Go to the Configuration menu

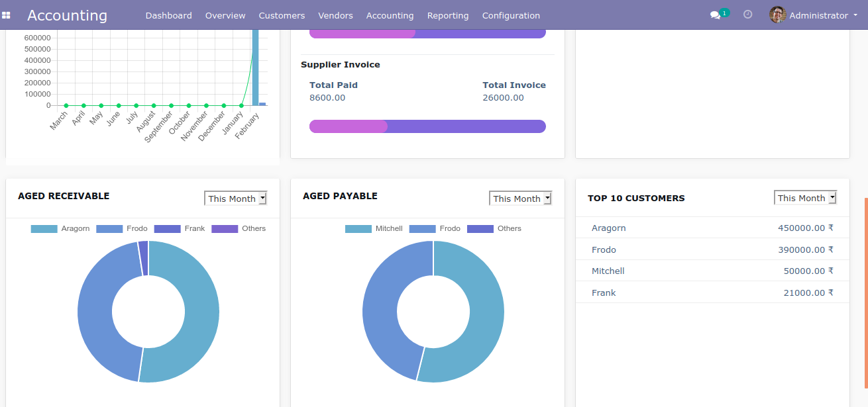510,15
